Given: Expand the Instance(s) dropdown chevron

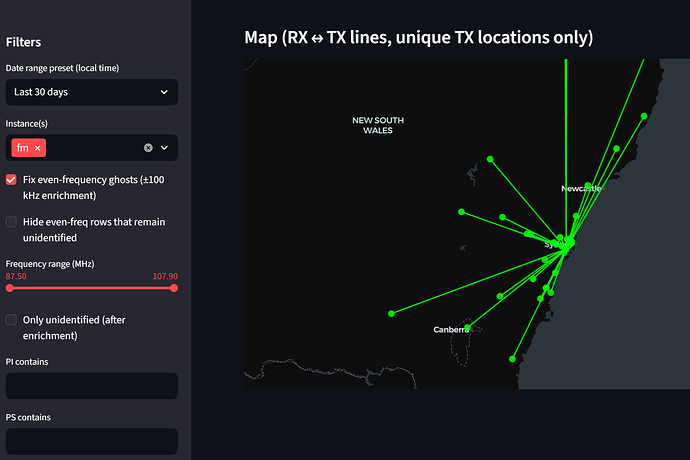Looking at the screenshot, I should pyautogui.click(x=164, y=148).
